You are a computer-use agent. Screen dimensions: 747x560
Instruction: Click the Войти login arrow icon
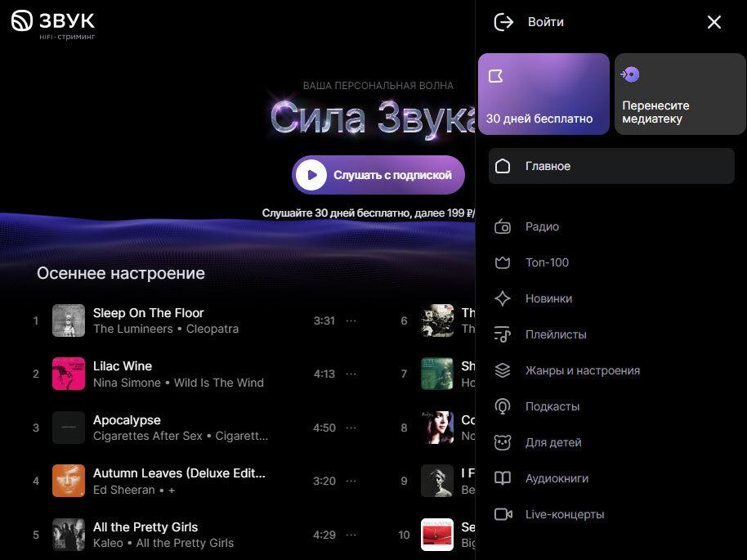coord(504,22)
